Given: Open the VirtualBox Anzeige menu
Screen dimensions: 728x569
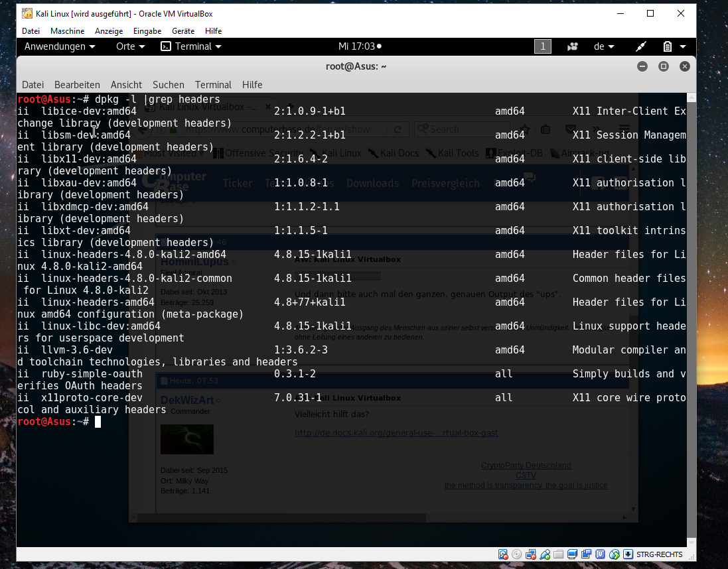Looking at the screenshot, I should click(x=109, y=31).
